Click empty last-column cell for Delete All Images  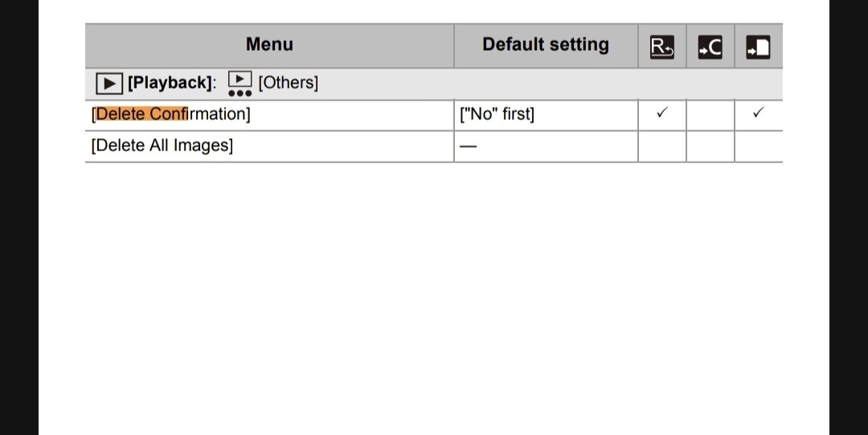(757, 146)
